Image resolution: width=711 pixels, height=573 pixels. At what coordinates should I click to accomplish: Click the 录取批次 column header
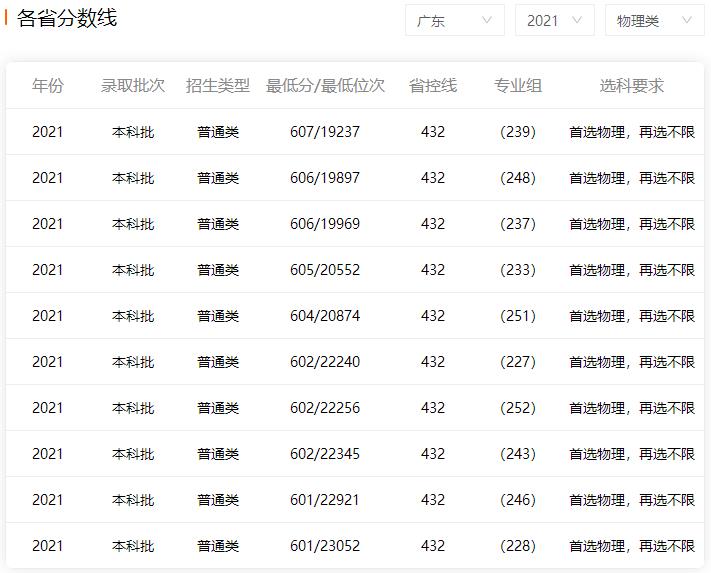pos(133,86)
